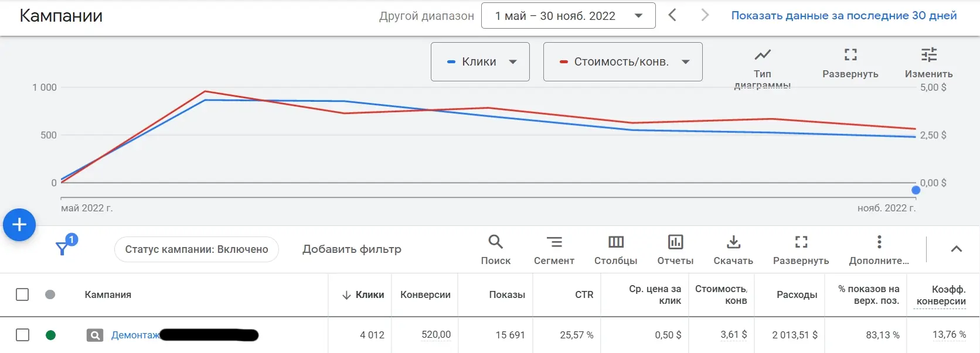Open the Клики metric dropdown
Image resolution: width=980 pixels, height=353 pixels.
tap(480, 61)
